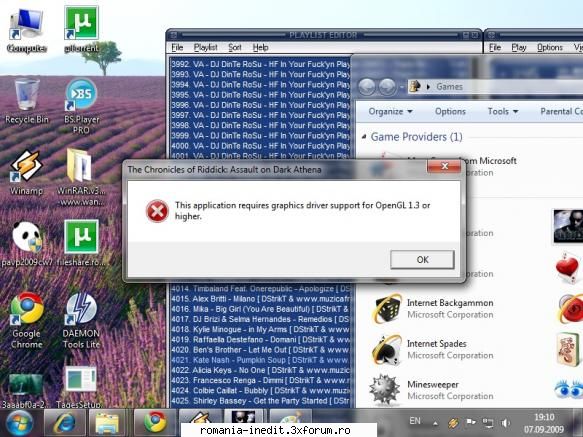Go back in Games window
Screen dimensions: 583x437
tap(367, 87)
